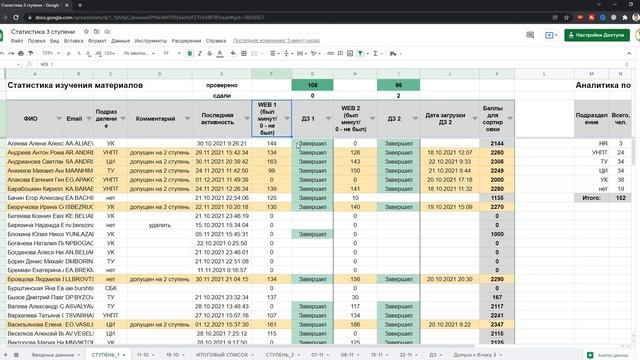Select green cell with value 108
The image size is (640, 360).
click(313, 85)
